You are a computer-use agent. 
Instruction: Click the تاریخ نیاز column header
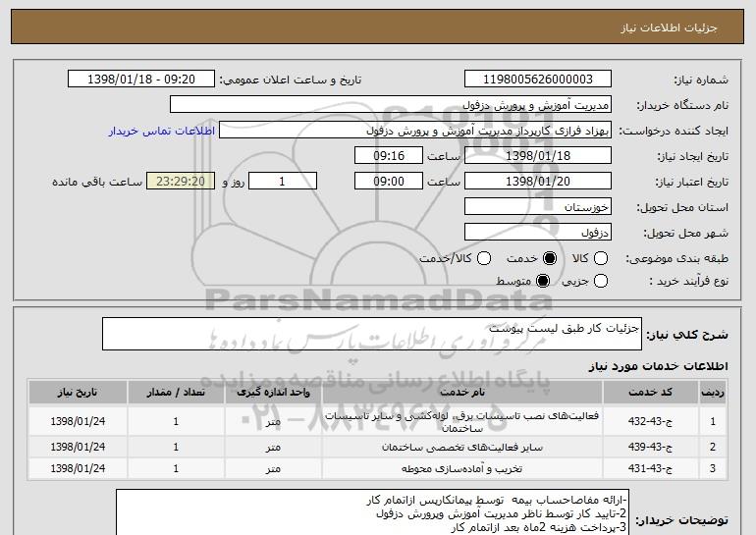(x=78, y=393)
